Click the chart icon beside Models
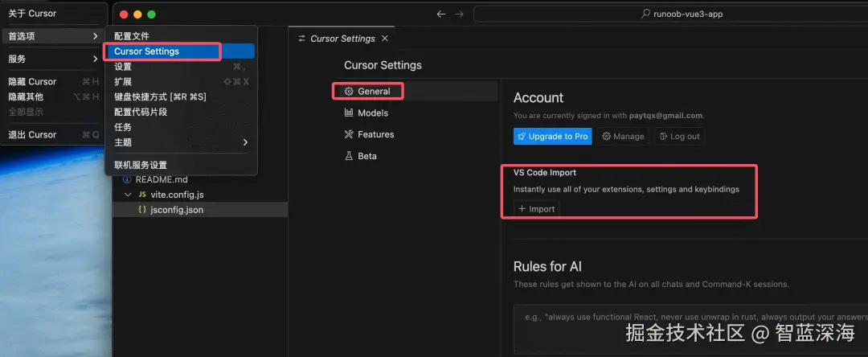Viewport: 868px width, 357px height. coord(349,113)
